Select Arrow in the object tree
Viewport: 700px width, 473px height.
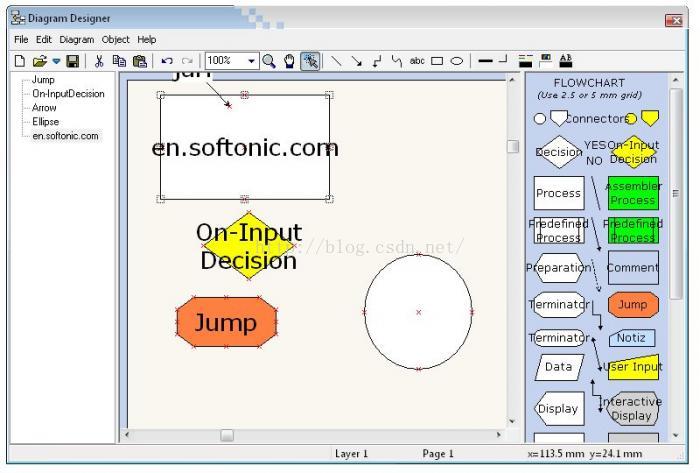44,108
